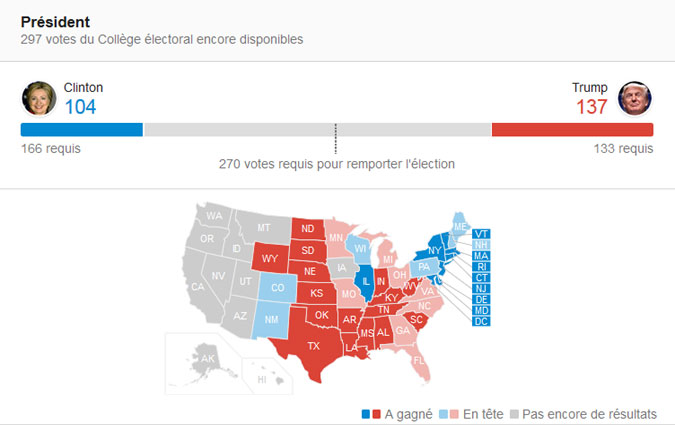
Task: Select Texas on the map
Action: 313,344
